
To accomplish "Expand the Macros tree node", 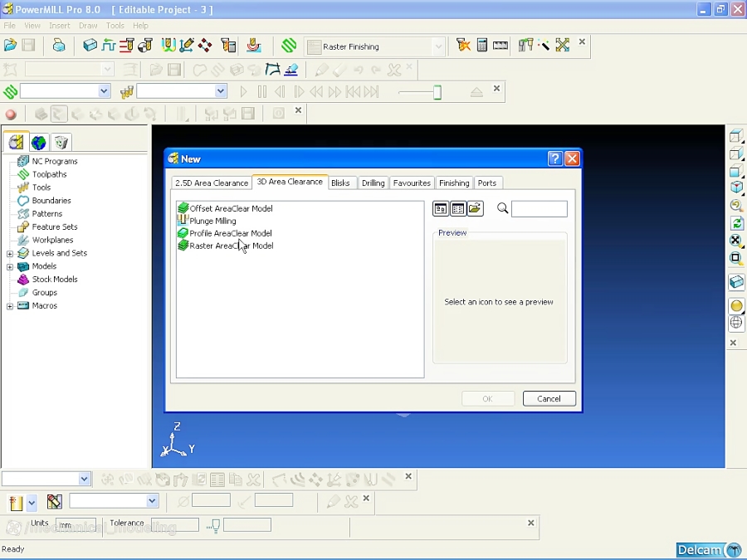I will 9,307.
